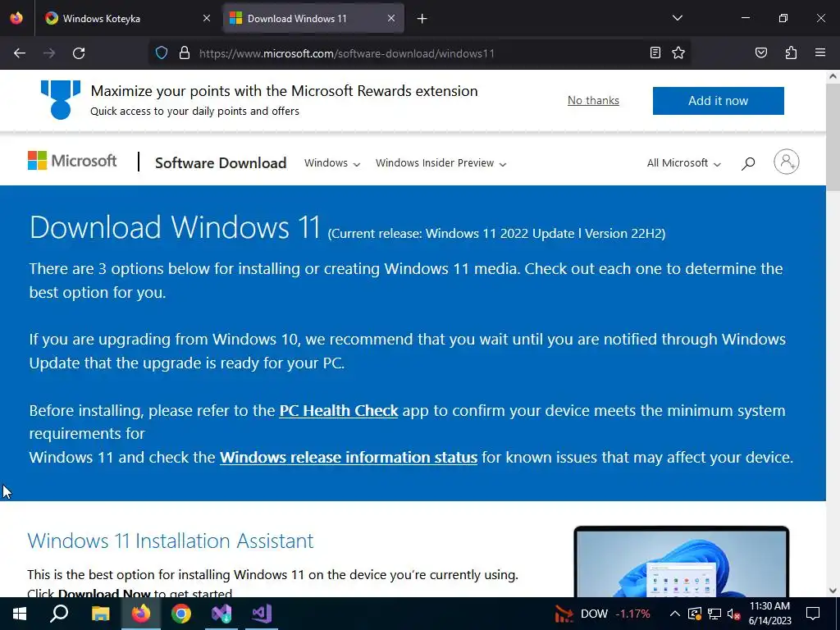Launch Google Chrome from taskbar
The image size is (840, 630).
tap(181, 614)
